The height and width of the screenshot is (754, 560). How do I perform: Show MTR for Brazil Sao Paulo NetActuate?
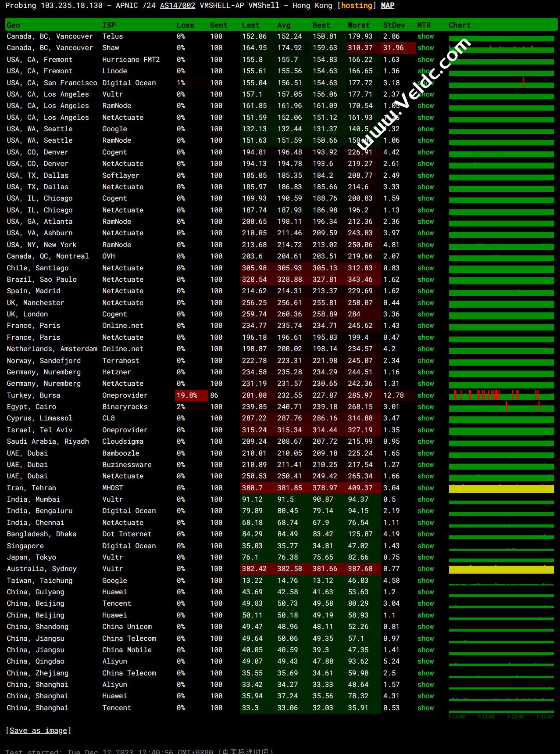[425, 280]
